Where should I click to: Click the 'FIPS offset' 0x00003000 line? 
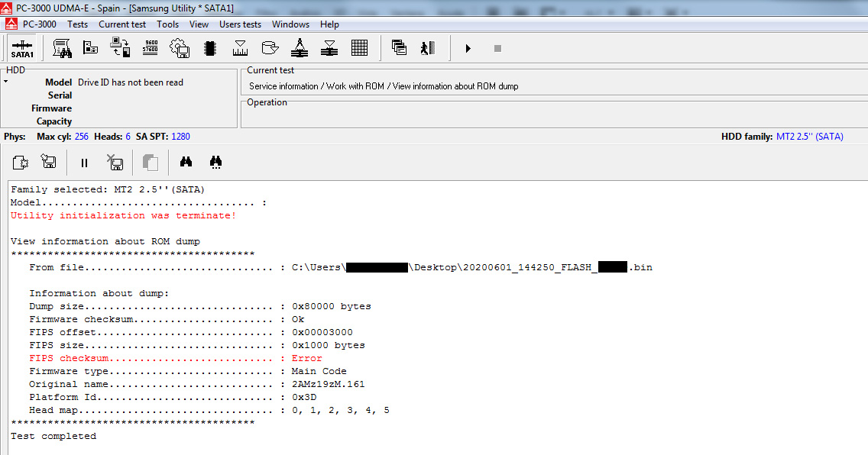coord(191,332)
